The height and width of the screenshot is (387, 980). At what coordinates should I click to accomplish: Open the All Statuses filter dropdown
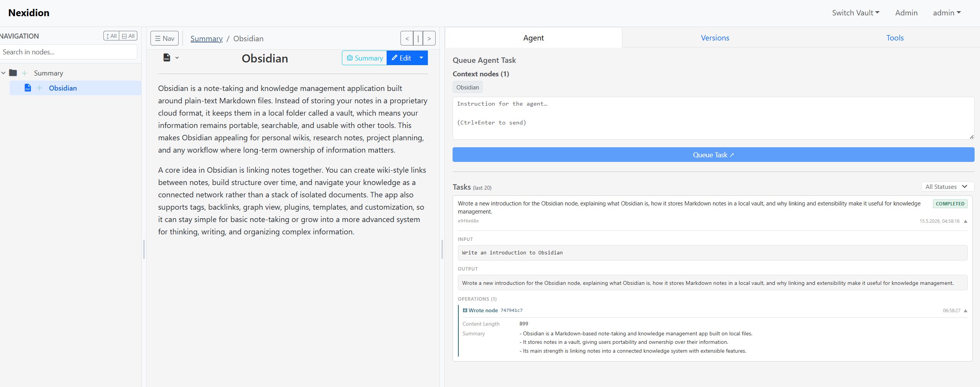point(947,187)
